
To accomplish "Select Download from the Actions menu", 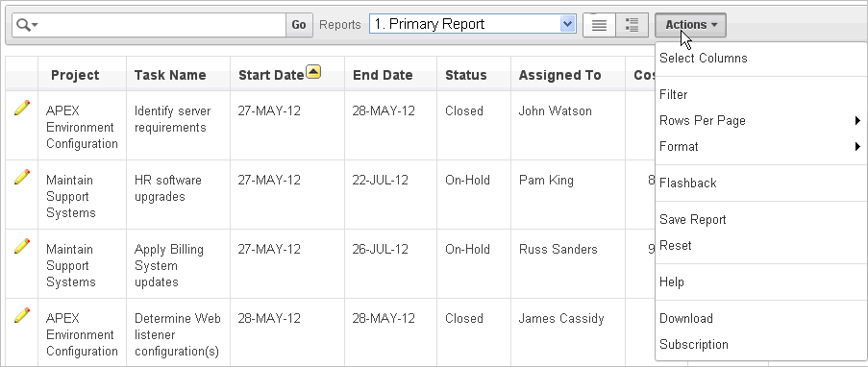I will tap(686, 318).
